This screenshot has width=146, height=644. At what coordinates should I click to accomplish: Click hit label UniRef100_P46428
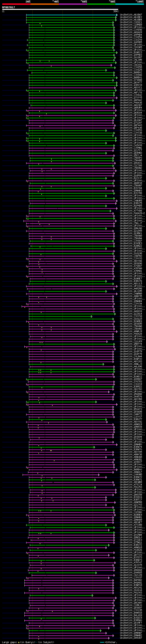pyautogui.click(x=131, y=334)
